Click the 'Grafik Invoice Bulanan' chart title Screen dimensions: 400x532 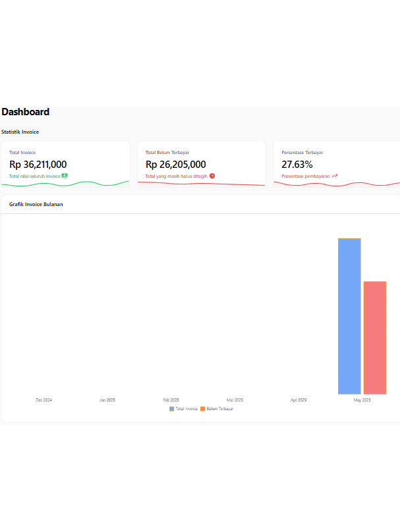pos(36,204)
